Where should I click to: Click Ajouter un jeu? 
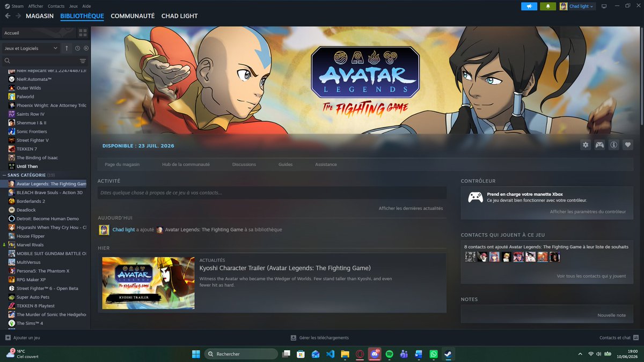(x=22, y=338)
